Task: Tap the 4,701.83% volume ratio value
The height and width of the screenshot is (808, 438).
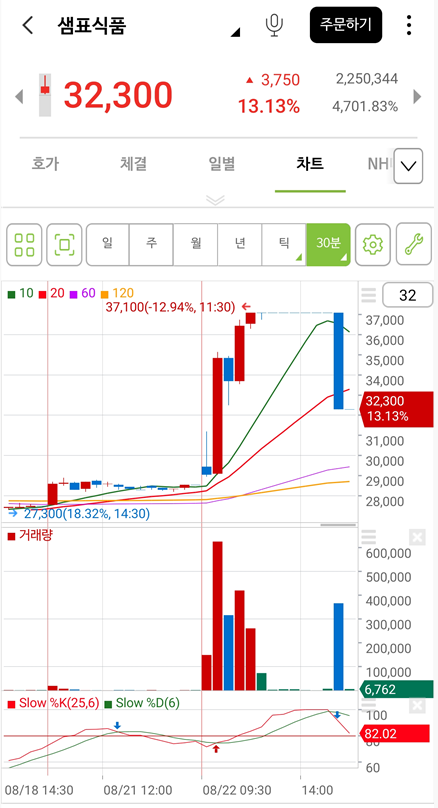Action: (365, 107)
